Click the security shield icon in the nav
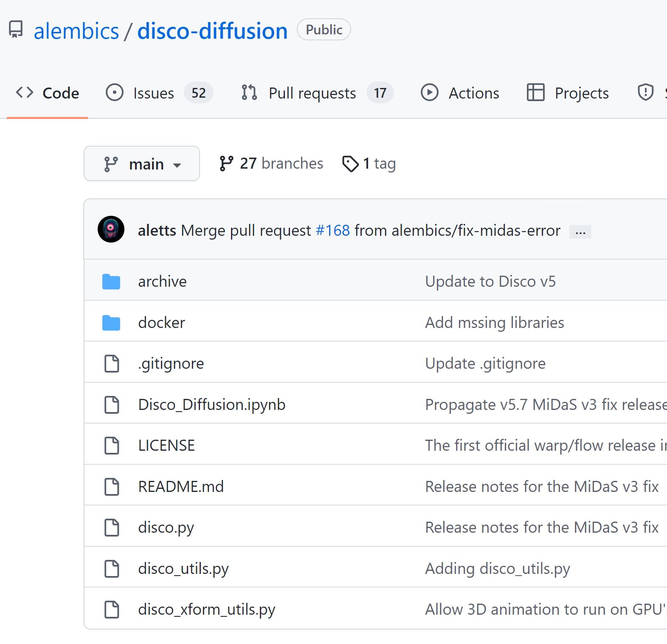This screenshot has width=667, height=644. 645,93
